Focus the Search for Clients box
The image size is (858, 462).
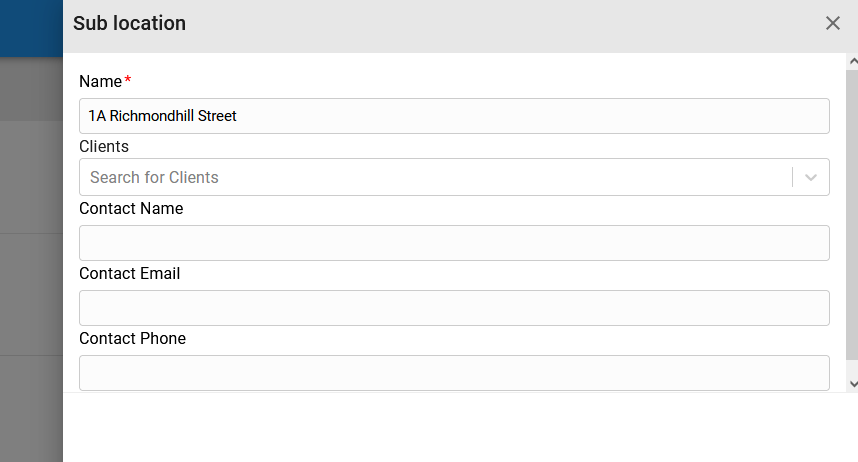pyautogui.click(x=436, y=177)
